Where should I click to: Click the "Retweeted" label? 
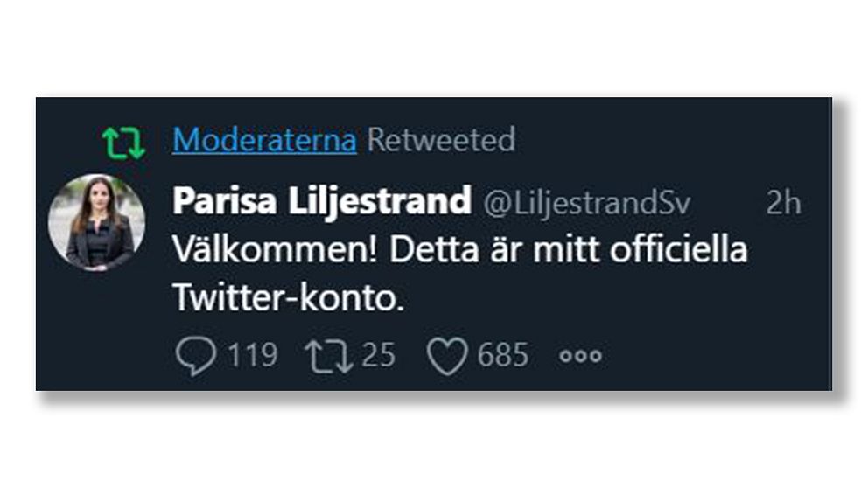click(441, 140)
